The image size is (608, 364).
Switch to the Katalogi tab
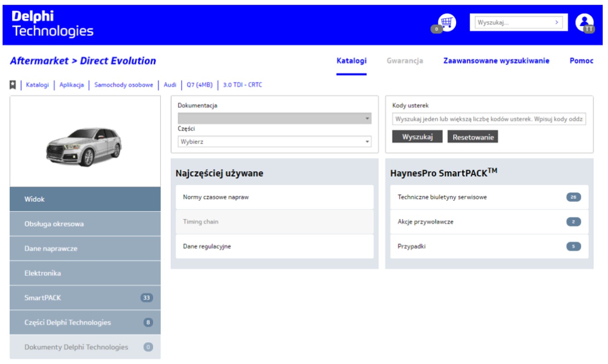tap(352, 61)
